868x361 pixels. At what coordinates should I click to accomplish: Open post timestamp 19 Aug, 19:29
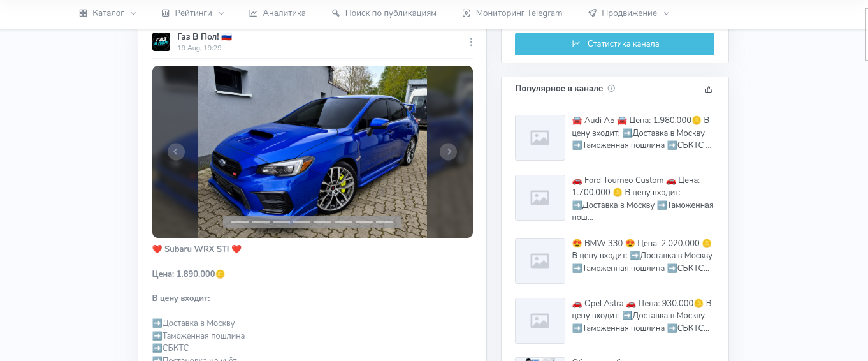tap(199, 48)
